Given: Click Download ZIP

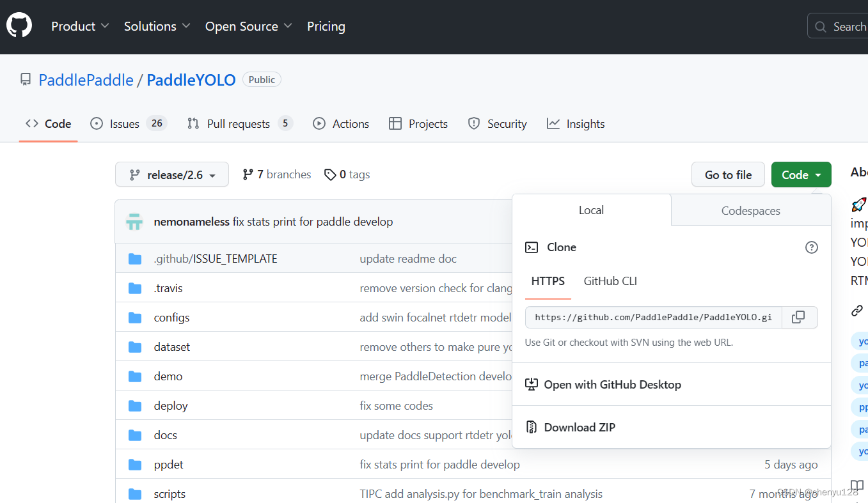Looking at the screenshot, I should (571, 428).
